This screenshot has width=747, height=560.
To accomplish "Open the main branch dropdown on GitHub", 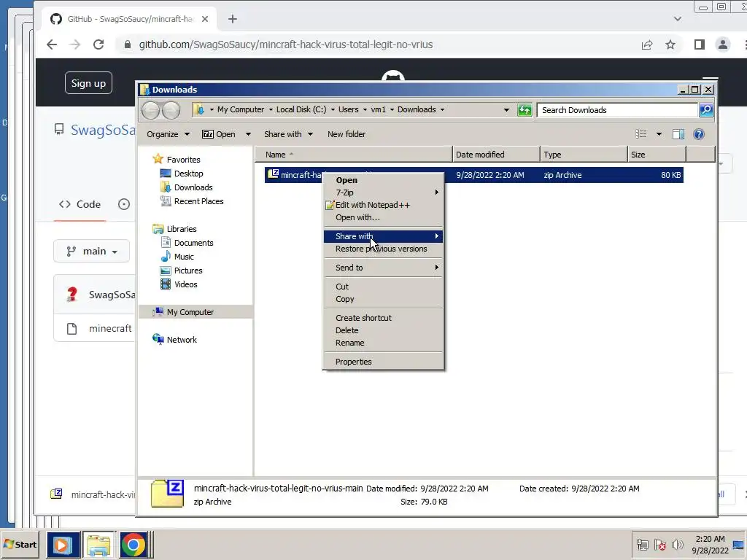I will pyautogui.click(x=91, y=251).
